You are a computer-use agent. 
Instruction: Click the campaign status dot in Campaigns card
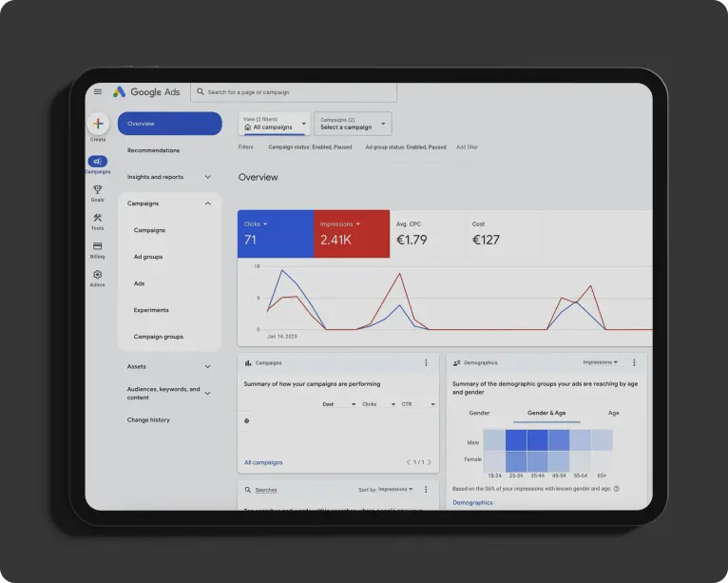pyautogui.click(x=246, y=421)
